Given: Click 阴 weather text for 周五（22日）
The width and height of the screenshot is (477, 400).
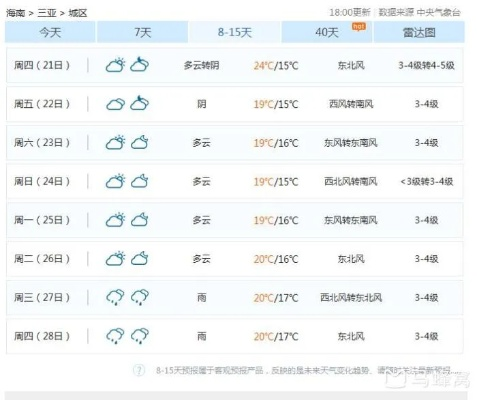Looking at the screenshot, I should coord(201,104).
